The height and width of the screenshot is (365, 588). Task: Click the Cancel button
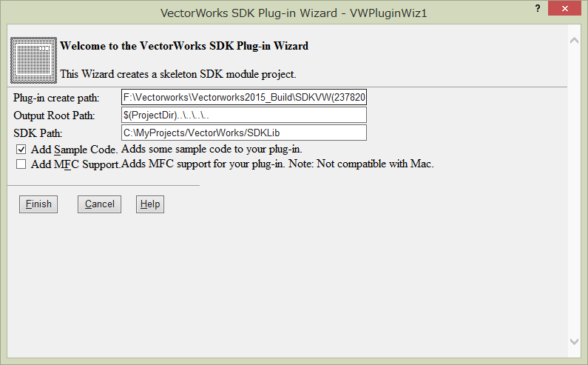99,204
